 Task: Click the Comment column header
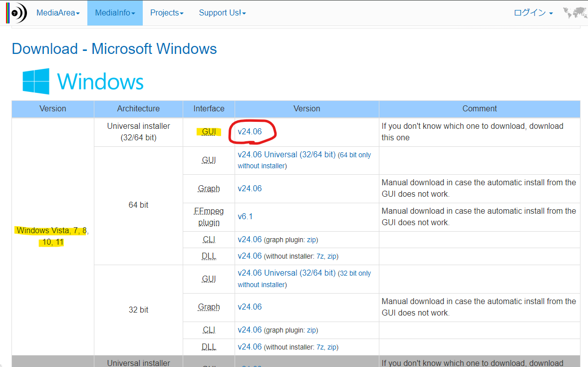(x=480, y=108)
